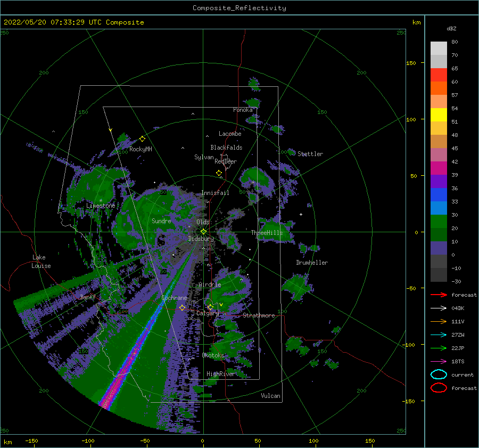The image size is (479, 448).
Task: Click the Banff label on the map
Action: coord(88,297)
